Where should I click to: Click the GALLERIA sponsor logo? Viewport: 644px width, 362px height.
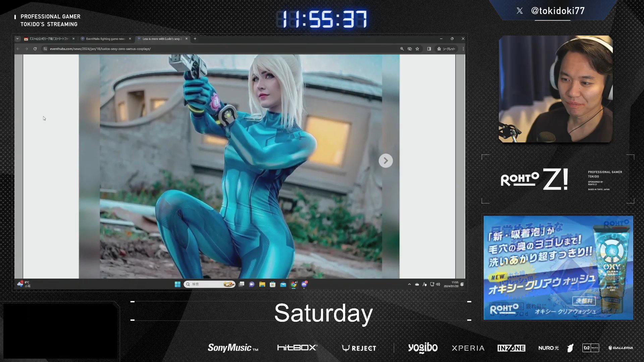click(x=621, y=348)
